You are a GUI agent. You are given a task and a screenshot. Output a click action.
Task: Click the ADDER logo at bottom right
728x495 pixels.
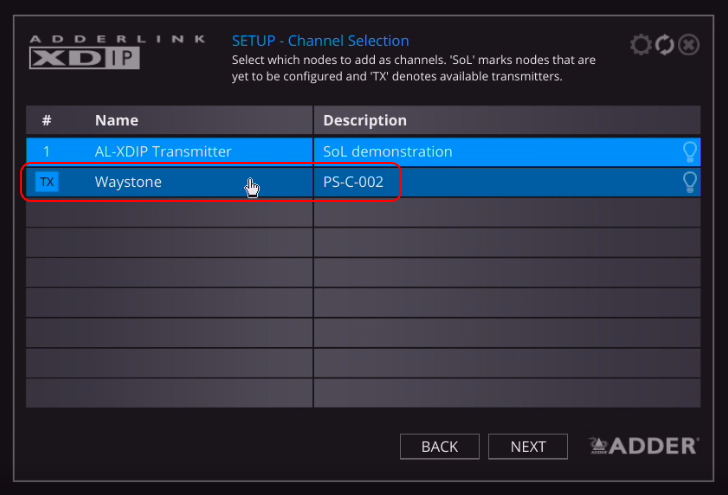pyautogui.click(x=643, y=446)
